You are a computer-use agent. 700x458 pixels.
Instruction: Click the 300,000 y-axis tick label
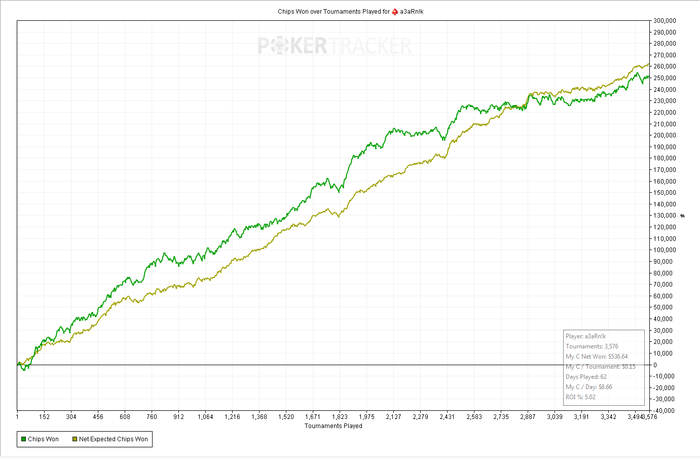tap(665, 21)
